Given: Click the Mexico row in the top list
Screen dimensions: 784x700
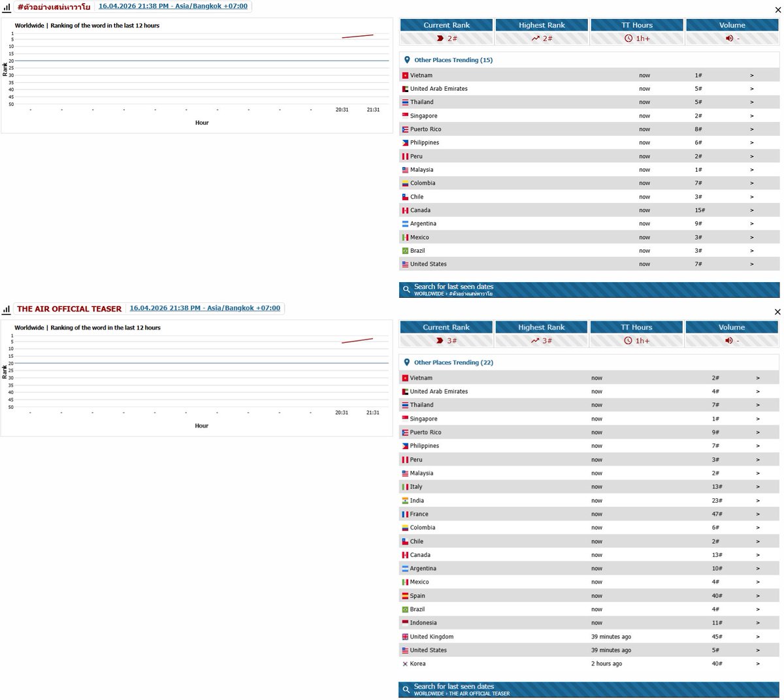Looking at the screenshot, I should coord(589,237).
